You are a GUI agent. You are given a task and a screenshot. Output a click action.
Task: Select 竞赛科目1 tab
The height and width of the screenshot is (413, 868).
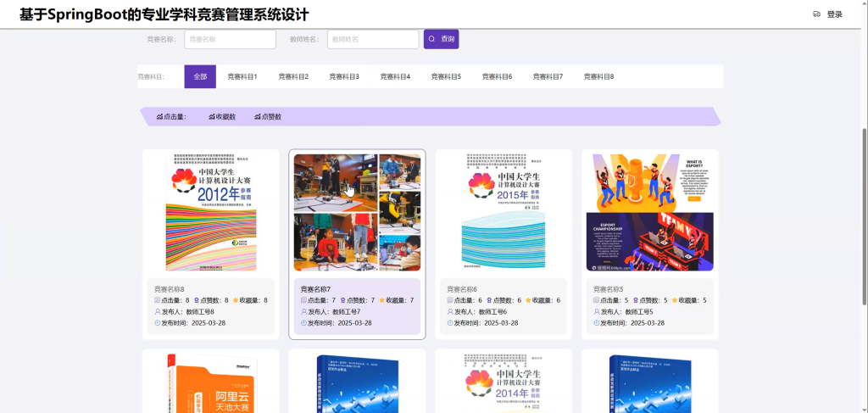242,77
